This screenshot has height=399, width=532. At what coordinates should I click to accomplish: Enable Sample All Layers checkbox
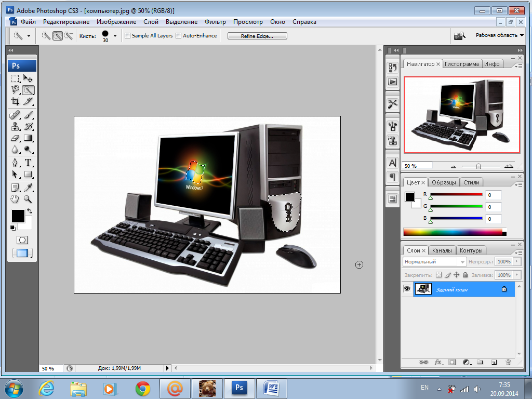click(128, 36)
